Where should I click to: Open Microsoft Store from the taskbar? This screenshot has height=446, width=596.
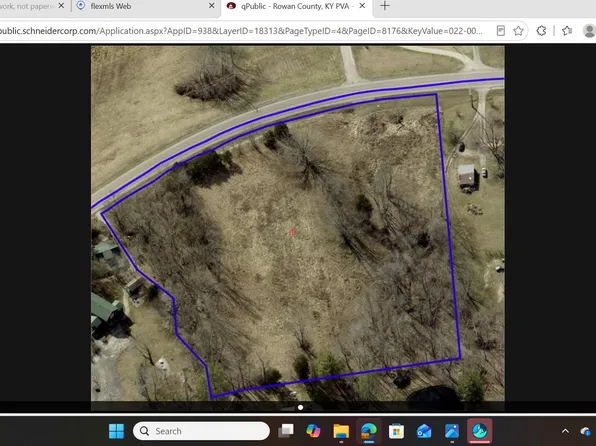[396, 431]
